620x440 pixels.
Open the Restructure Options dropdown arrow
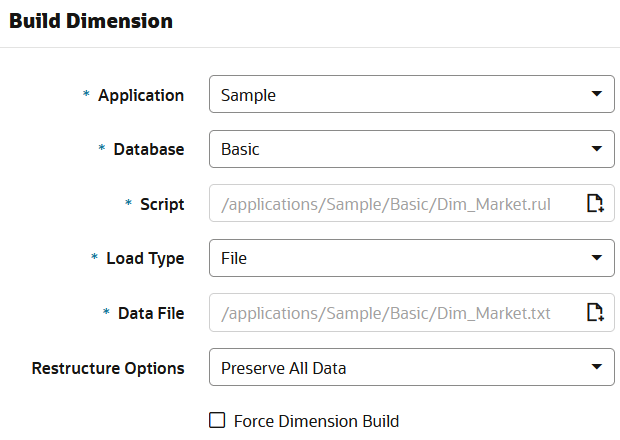596,367
